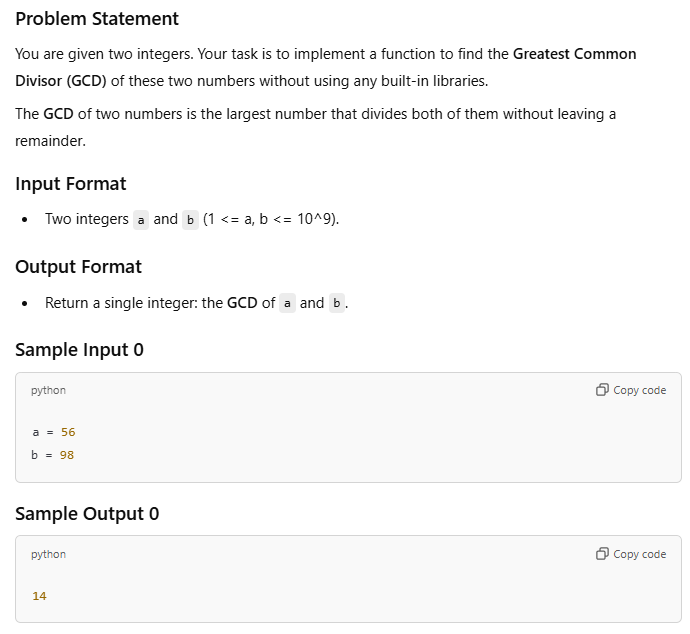This screenshot has width=690, height=634.
Task: Click the 'Sample Output 0' heading
Action: click(x=87, y=514)
